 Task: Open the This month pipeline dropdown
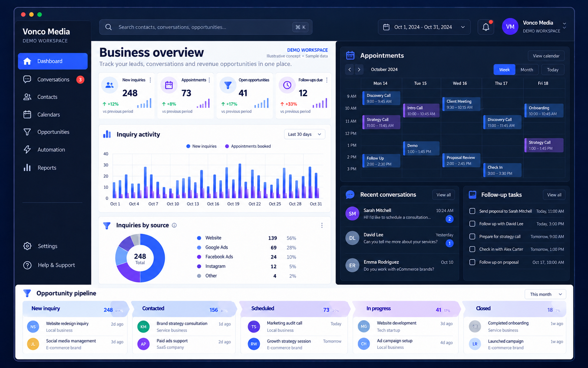(545, 294)
